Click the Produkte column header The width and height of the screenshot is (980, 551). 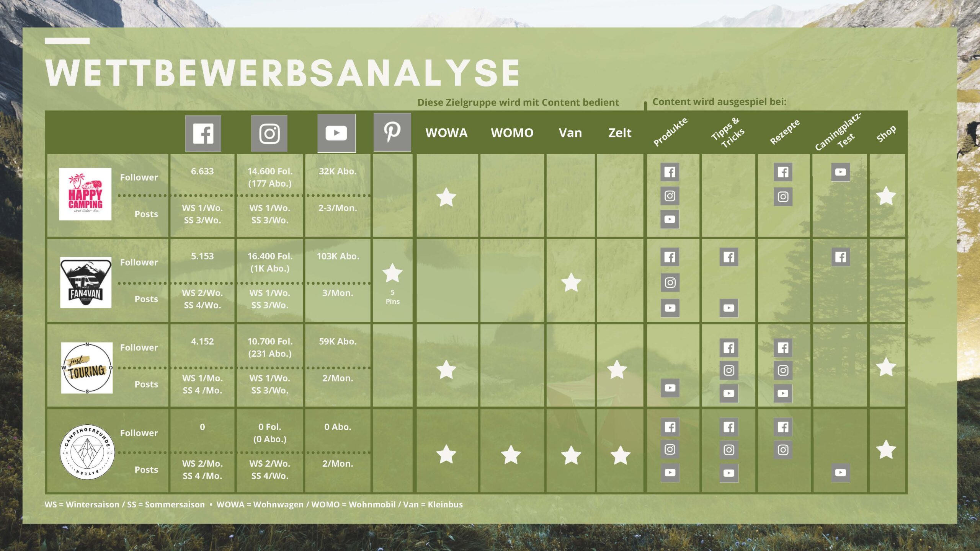670,132
